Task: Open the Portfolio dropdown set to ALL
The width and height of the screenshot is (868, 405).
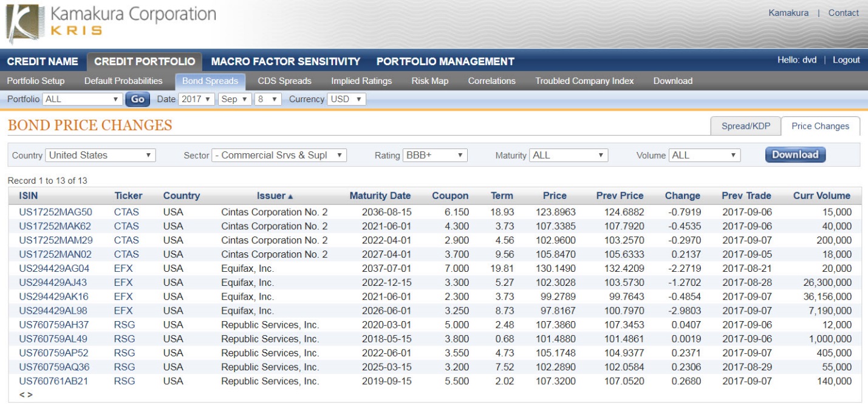Action: tap(83, 99)
